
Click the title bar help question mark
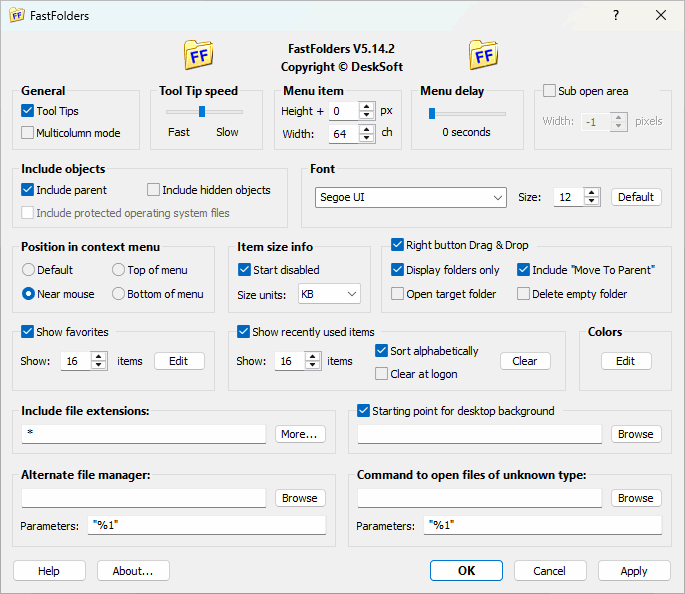point(616,15)
